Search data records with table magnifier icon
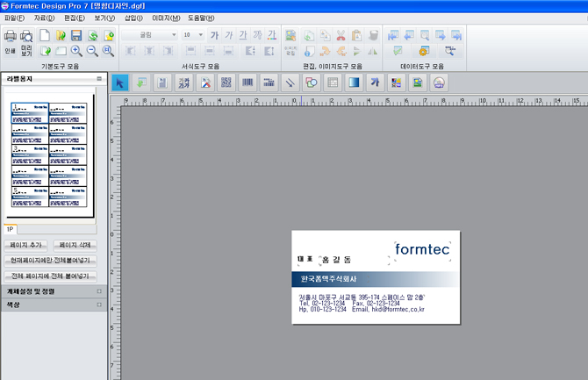Screen dimensions: 588x380 (x=425, y=35)
